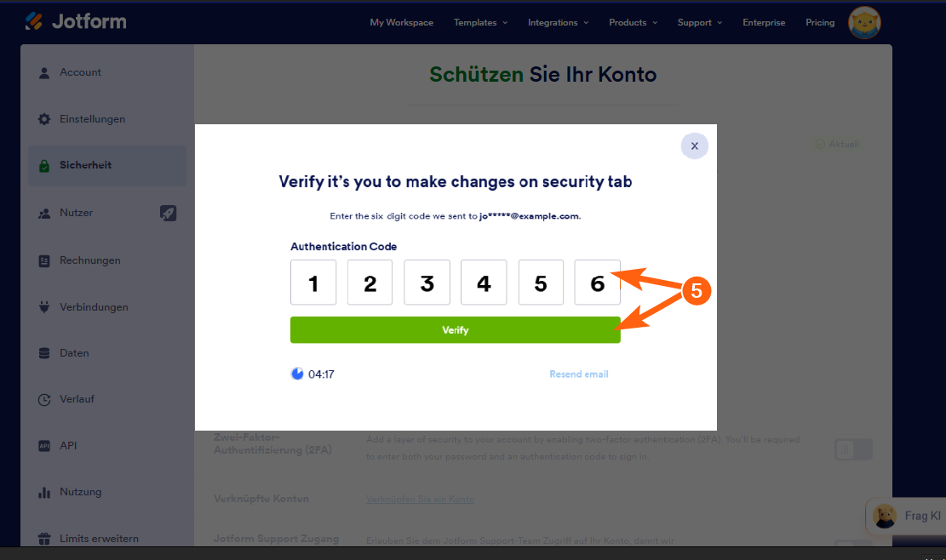Click the rocket upgrade icon beside Nutzer
The height and width of the screenshot is (560, 946).
click(168, 213)
